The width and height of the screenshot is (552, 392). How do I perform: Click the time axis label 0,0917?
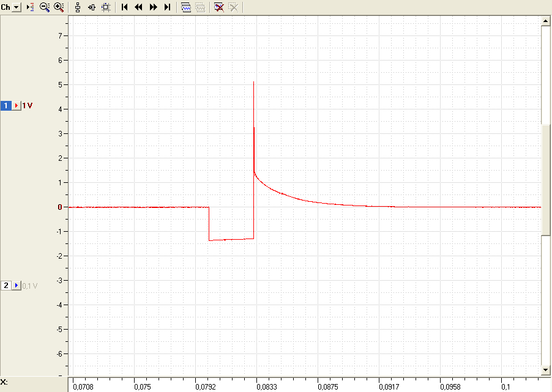pos(389,387)
